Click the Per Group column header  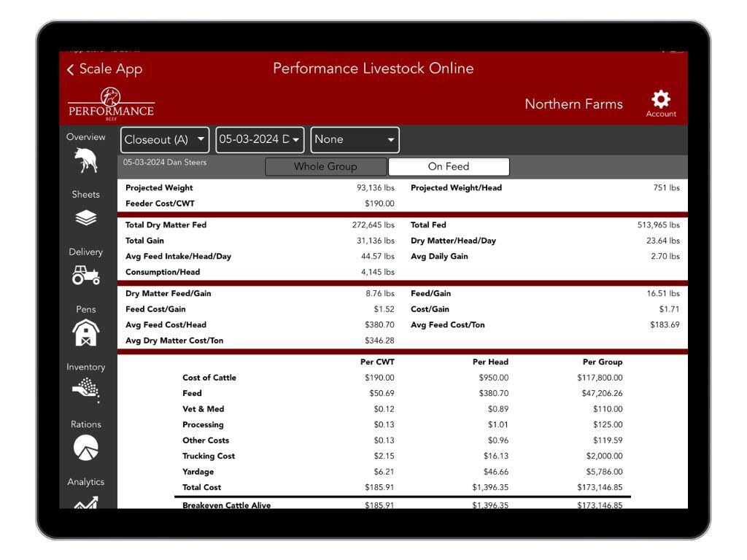(x=603, y=362)
